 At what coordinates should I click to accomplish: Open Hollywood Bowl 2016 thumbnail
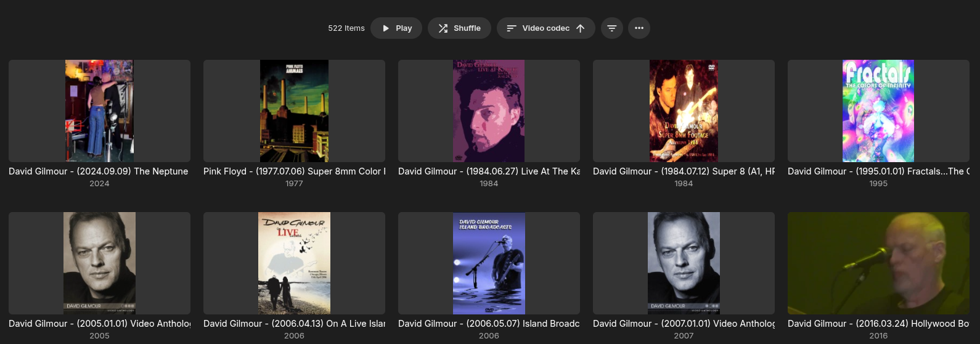878,263
